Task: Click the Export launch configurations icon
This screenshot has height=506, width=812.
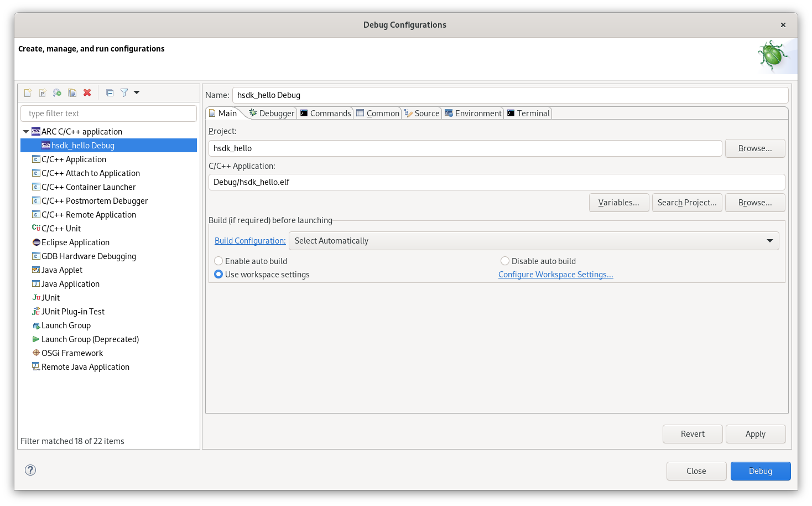Action: [56, 92]
